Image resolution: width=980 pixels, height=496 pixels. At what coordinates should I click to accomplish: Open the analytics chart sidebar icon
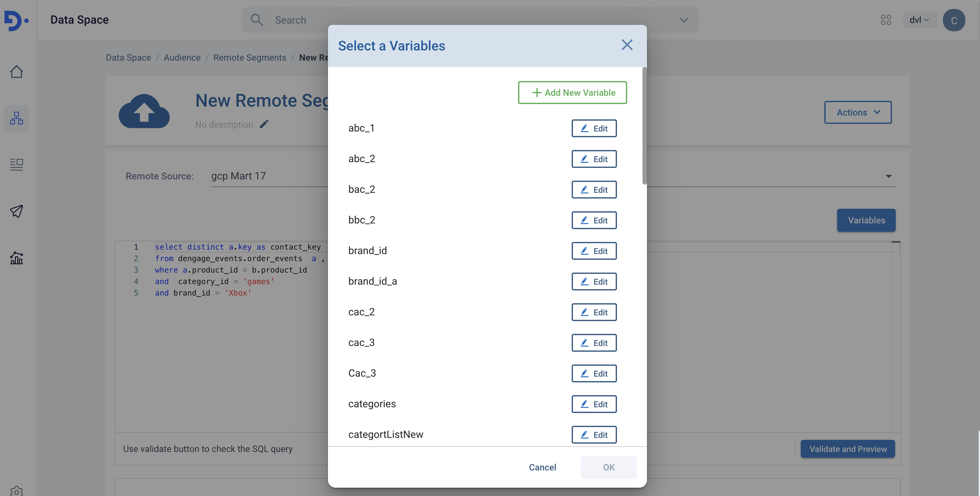(x=16, y=258)
